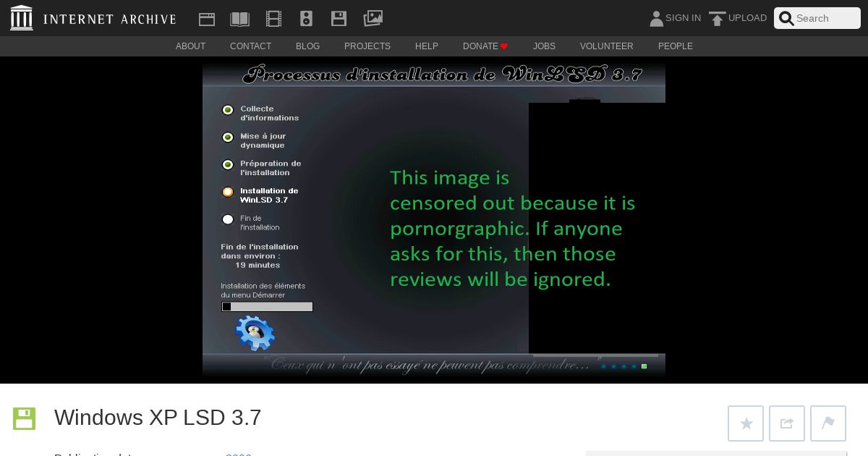This screenshot has height=456, width=868.
Task: Click the SIGN IN link
Action: [x=683, y=18]
